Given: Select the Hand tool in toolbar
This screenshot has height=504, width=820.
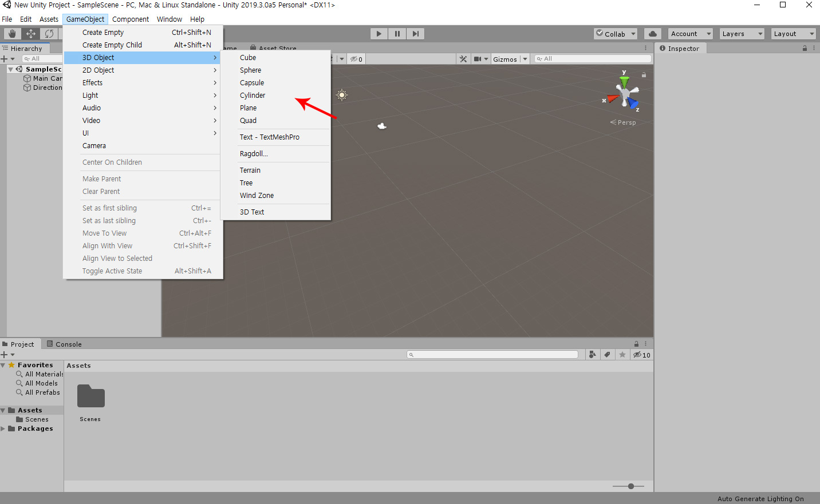Looking at the screenshot, I should [11, 34].
